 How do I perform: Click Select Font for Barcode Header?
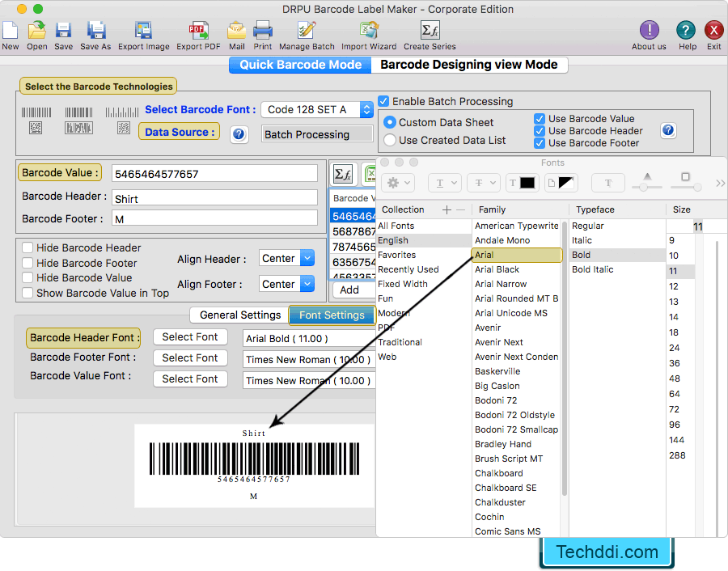point(190,337)
